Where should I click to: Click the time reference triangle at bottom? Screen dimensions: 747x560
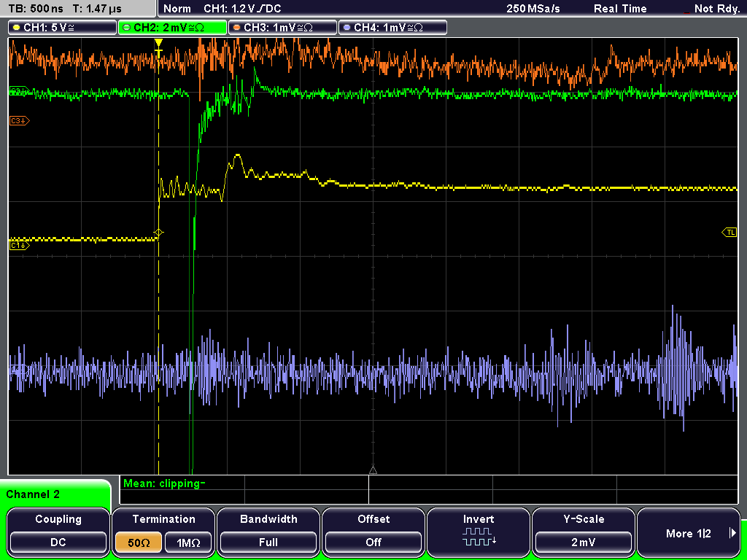point(373,470)
